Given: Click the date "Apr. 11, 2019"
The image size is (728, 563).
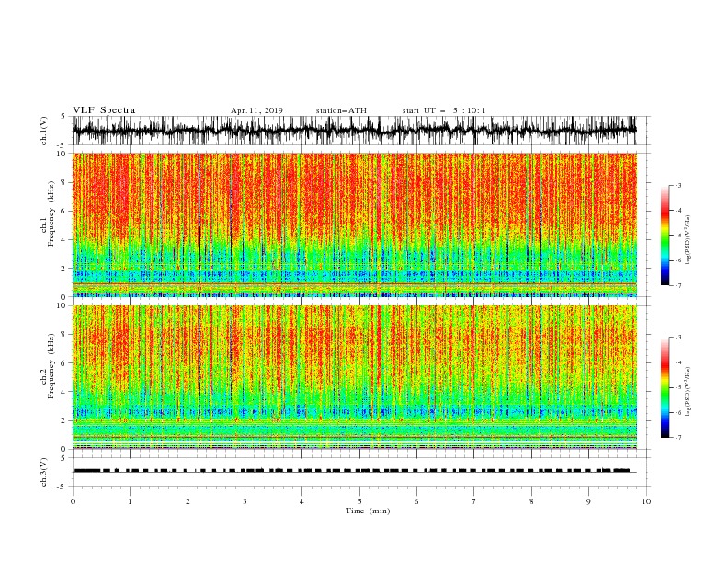Looking at the screenshot, I should pos(256,110).
